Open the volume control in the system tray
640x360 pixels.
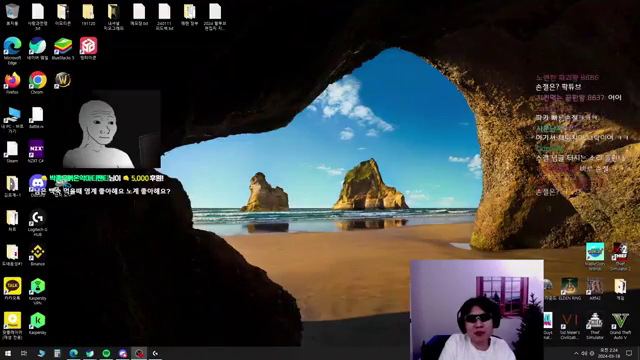[x=584, y=353]
